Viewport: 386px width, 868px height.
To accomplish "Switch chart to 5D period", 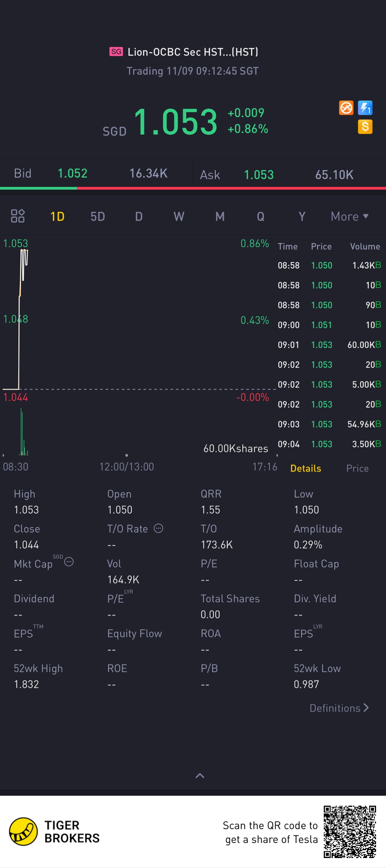I will coord(98,216).
